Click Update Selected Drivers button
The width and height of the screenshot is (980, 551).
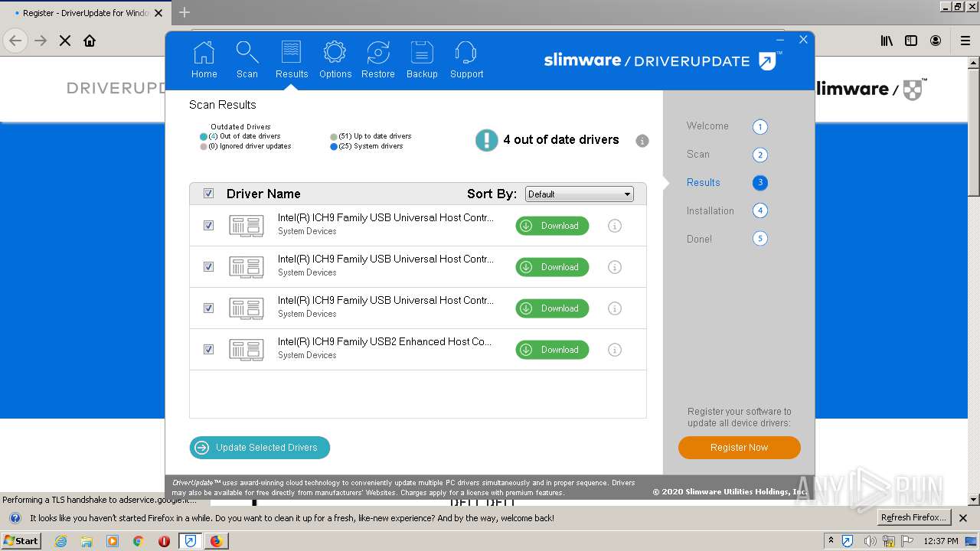[x=260, y=448]
